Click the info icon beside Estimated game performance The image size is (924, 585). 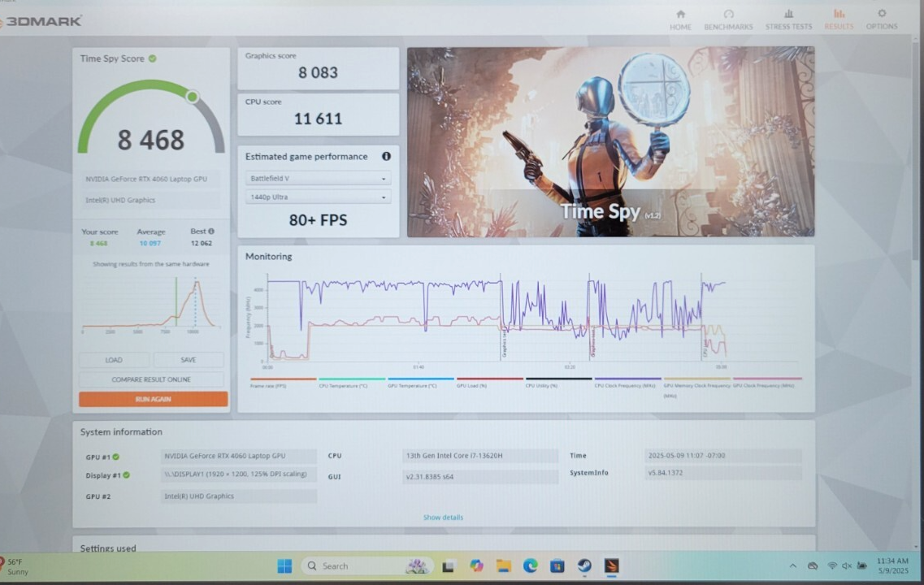tap(386, 156)
